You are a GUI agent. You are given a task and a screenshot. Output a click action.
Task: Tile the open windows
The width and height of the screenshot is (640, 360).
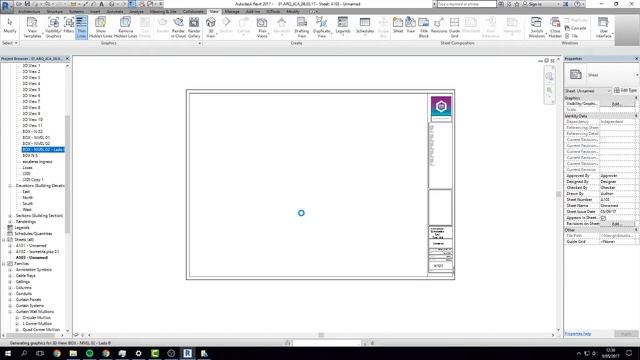click(571, 36)
